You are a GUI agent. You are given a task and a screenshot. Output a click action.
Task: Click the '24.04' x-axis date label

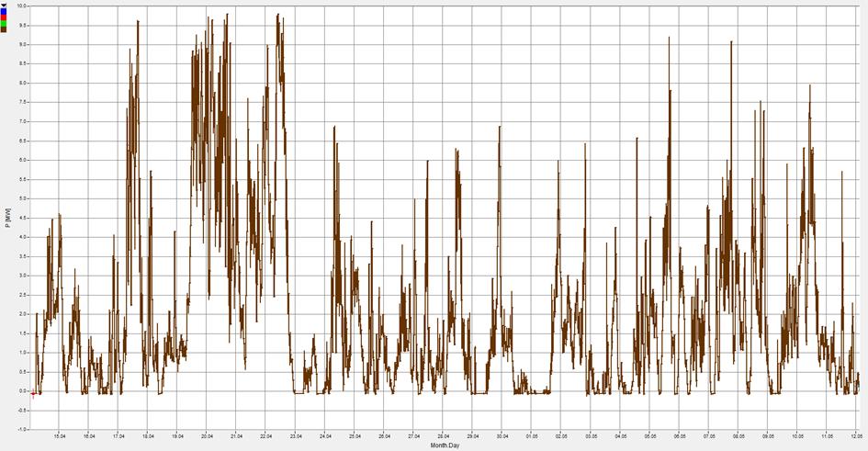tap(325, 436)
